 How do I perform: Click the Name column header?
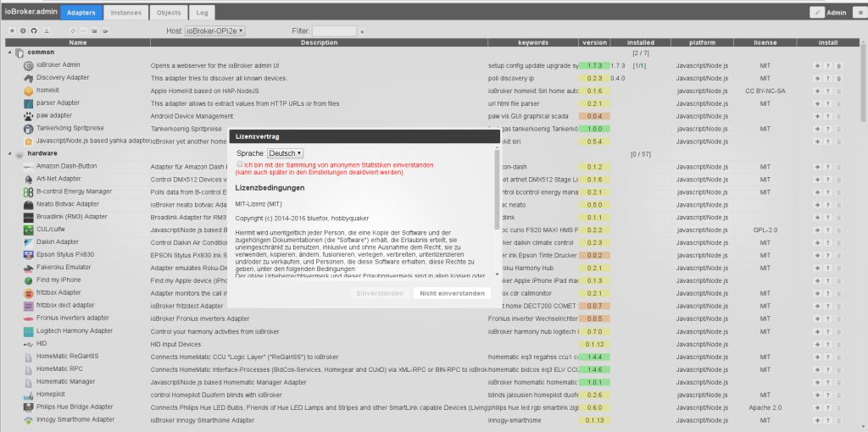77,42
